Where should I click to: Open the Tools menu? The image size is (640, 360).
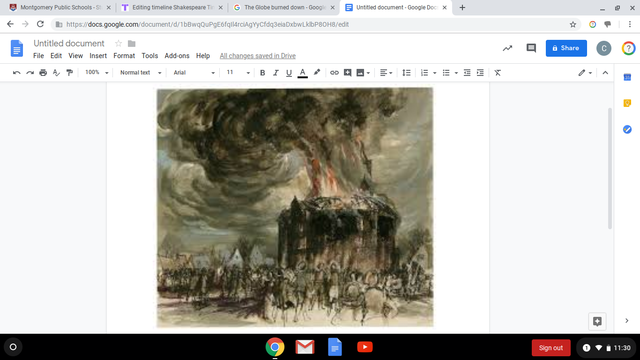tap(150, 56)
